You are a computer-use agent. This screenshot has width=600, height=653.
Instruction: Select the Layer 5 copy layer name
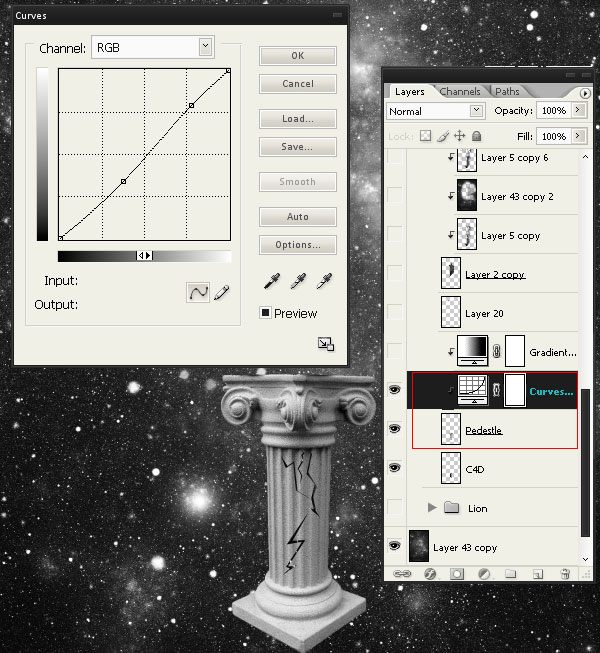(510, 236)
